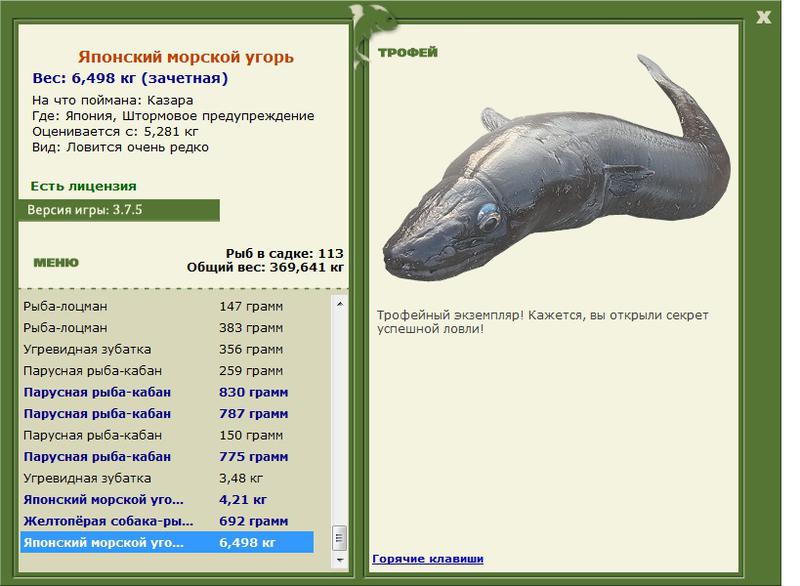The height and width of the screenshot is (586, 800).
Task: Select Парусная рыба-кабан 787 грамм row
Action: [167, 414]
